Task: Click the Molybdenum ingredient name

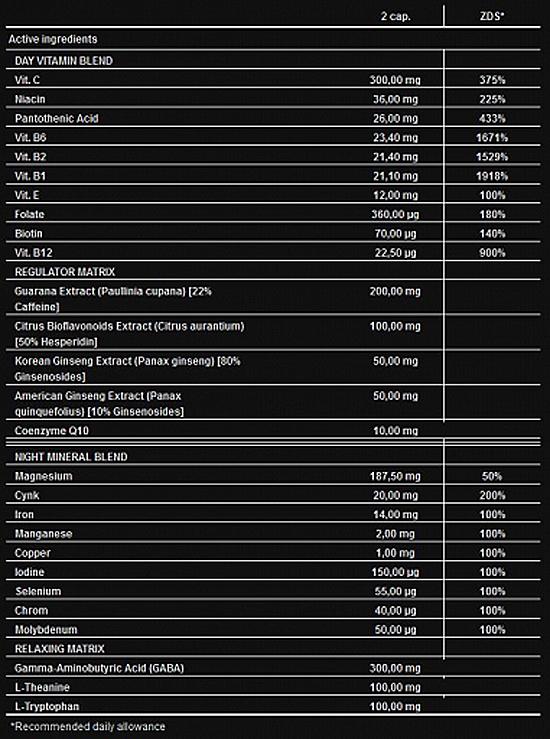Action: coord(46,630)
